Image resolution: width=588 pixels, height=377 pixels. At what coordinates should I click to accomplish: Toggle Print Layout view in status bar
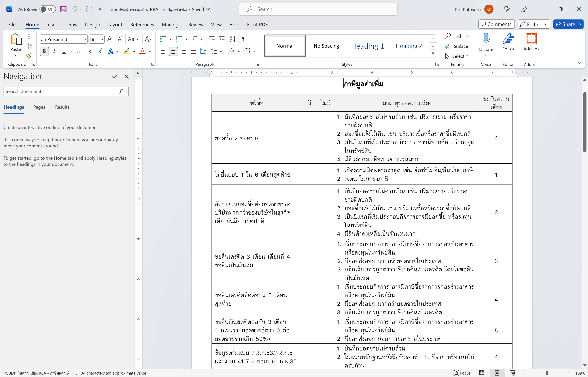click(x=497, y=373)
